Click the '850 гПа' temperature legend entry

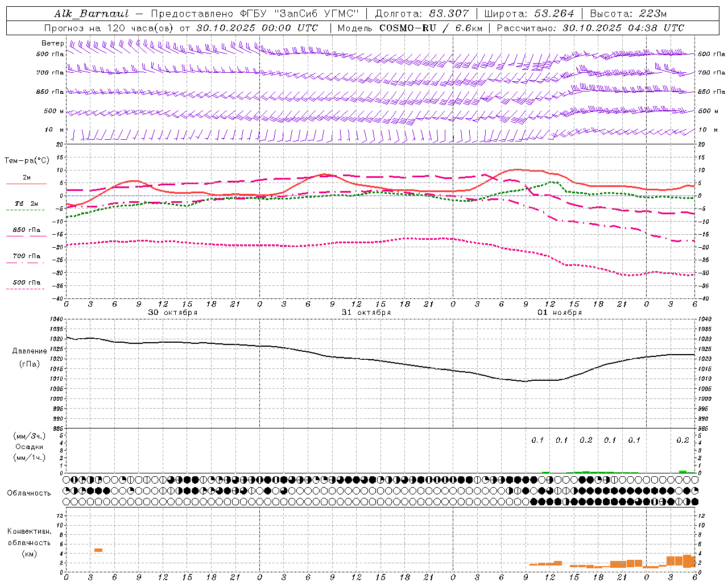tap(26, 230)
